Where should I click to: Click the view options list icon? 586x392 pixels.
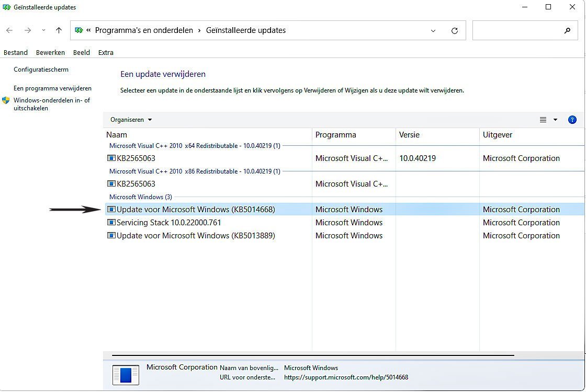coord(543,120)
